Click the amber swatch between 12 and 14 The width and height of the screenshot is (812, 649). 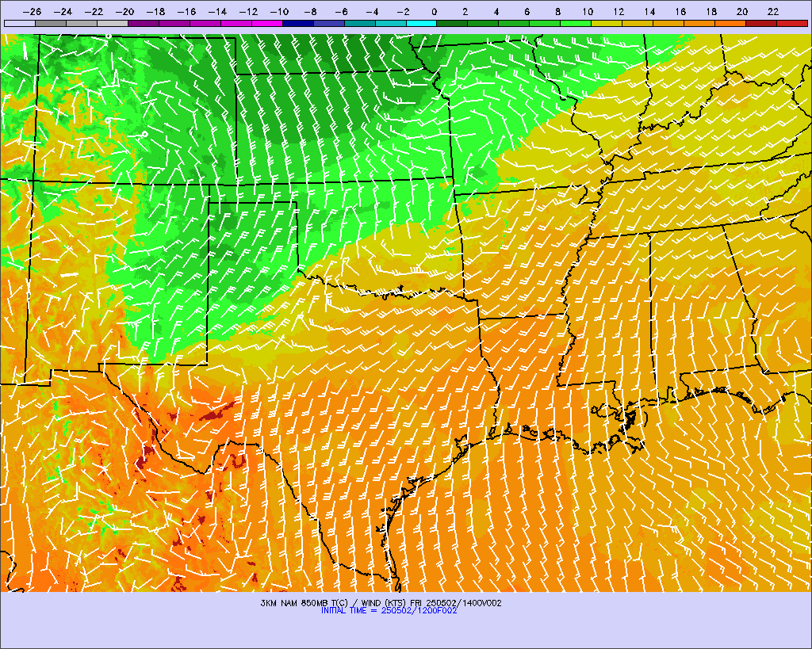coord(638,23)
